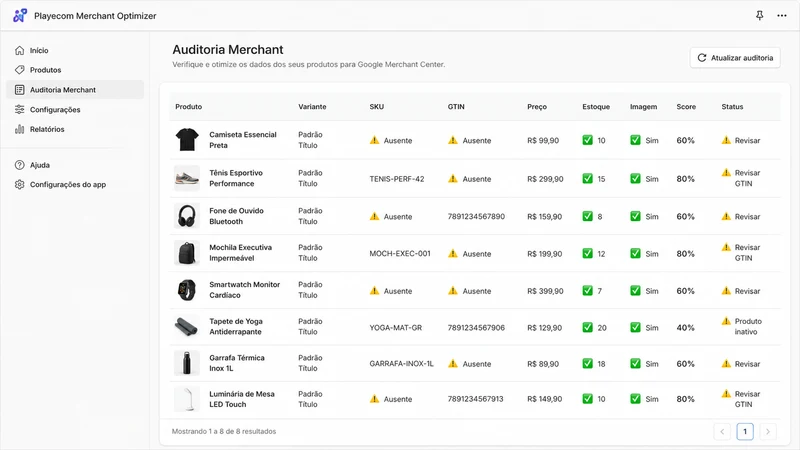The width and height of the screenshot is (800, 450).
Task: Click the Início home icon
Action: coord(19,50)
